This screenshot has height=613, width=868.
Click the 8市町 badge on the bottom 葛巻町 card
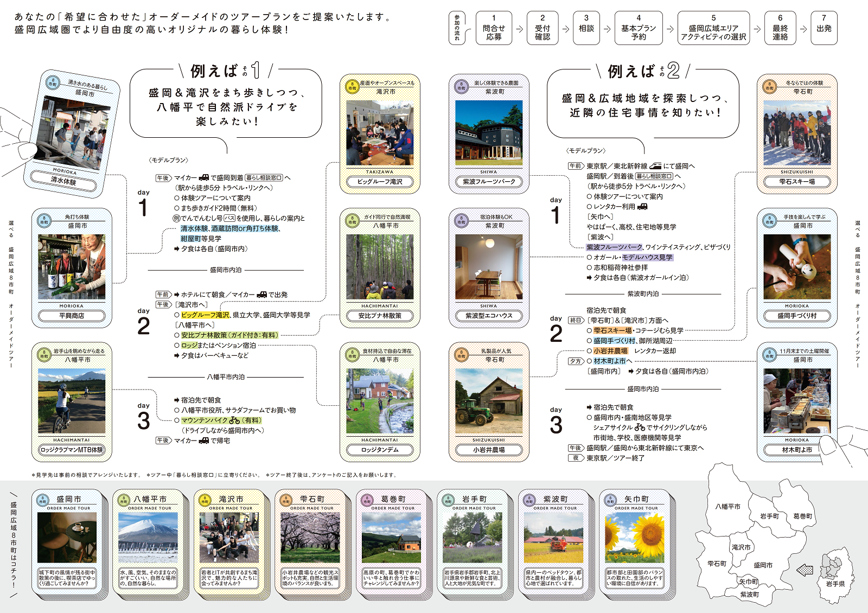click(367, 500)
